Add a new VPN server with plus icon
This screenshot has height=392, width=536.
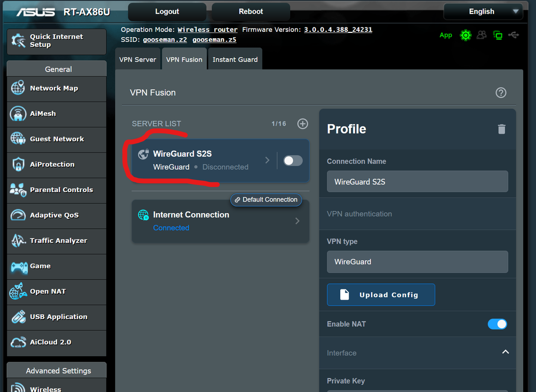click(x=303, y=123)
